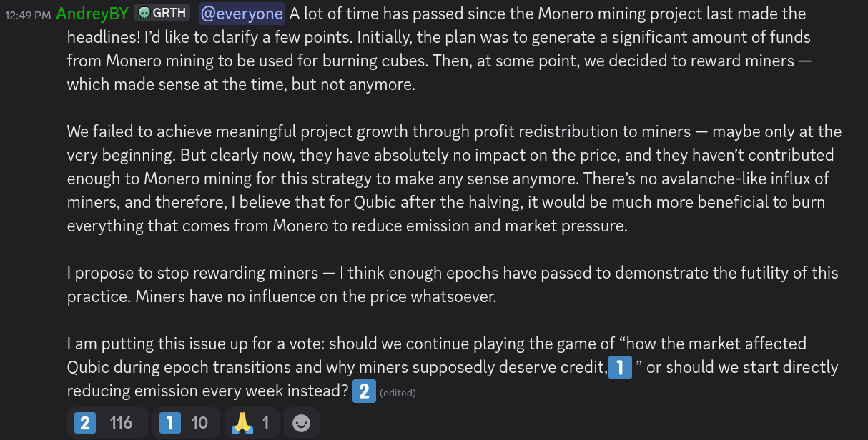The height and width of the screenshot is (440, 868).
Task: Click the inline number 1 emoji in the message
Action: point(620,368)
